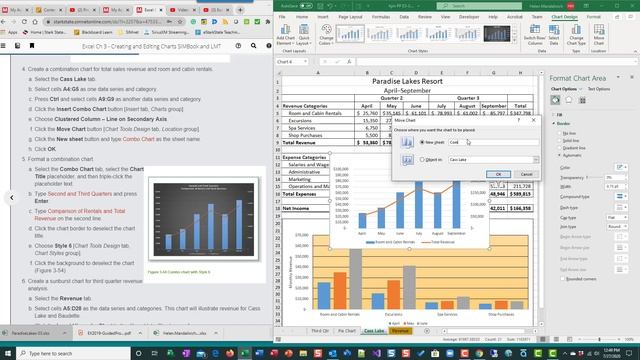The width and height of the screenshot is (640, 360).
Task: Switch to Text Options in the pane
Action: (x=599, y=89)
